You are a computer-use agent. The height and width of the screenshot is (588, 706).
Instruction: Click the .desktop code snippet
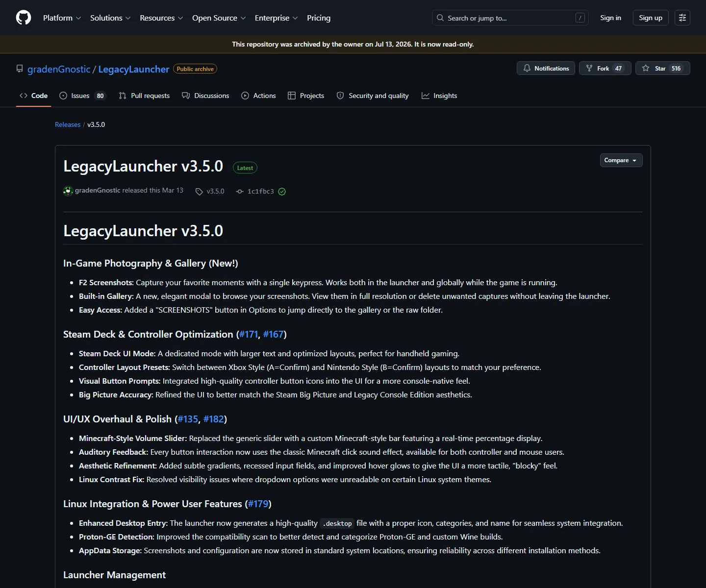[337, 523]
